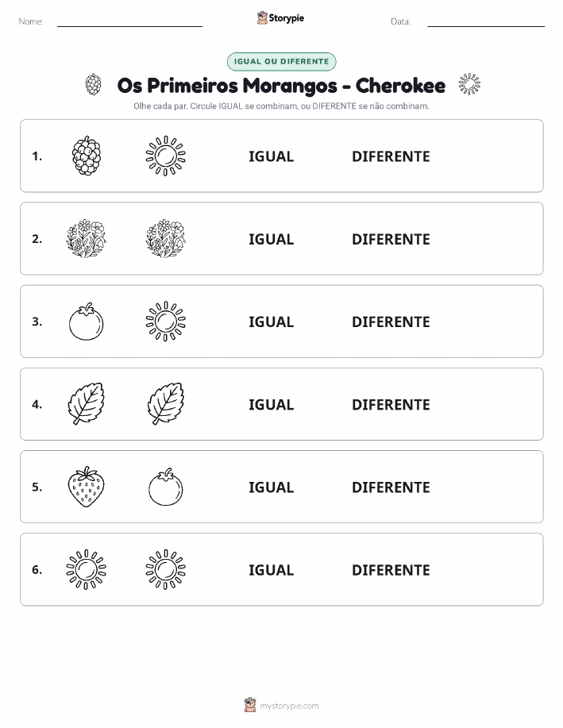Select DIFERENTE for row 5
Viewport: 563px width, 728px height.
391,487
